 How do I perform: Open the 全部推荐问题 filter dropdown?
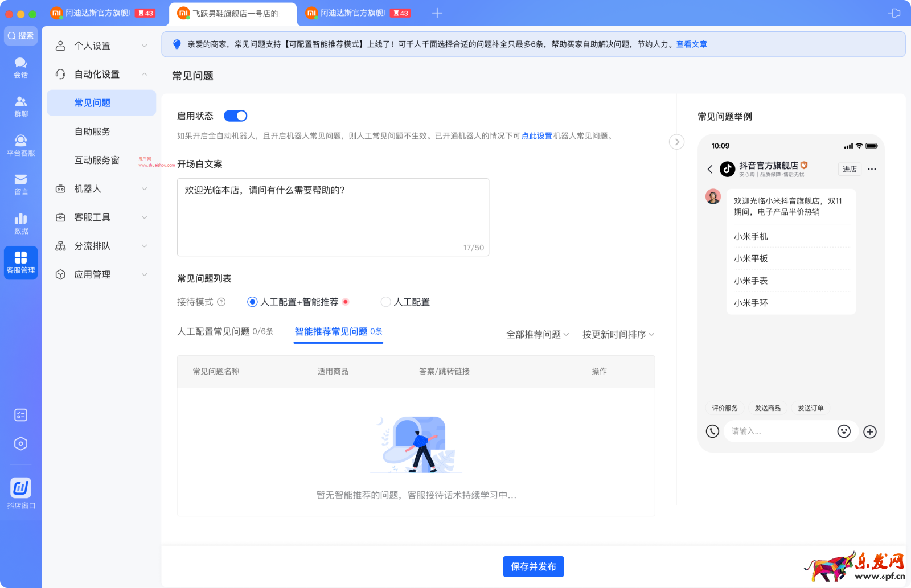coord(537,335)
